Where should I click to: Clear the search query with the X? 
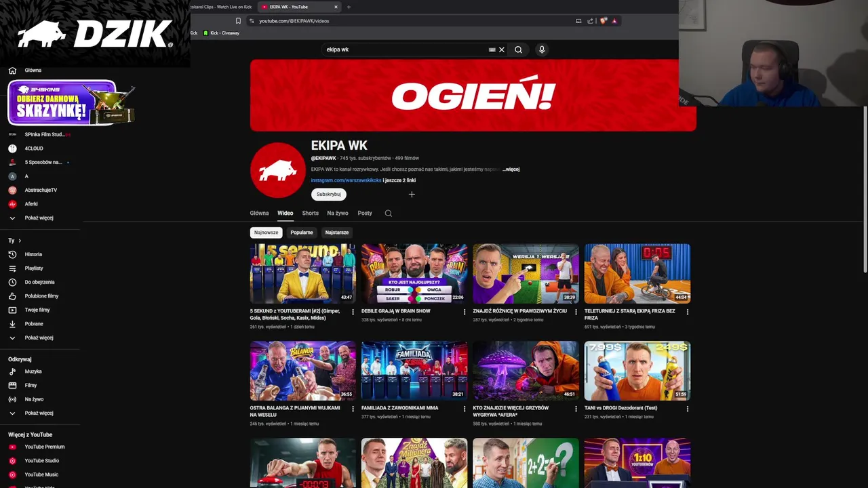click(502, 49)
